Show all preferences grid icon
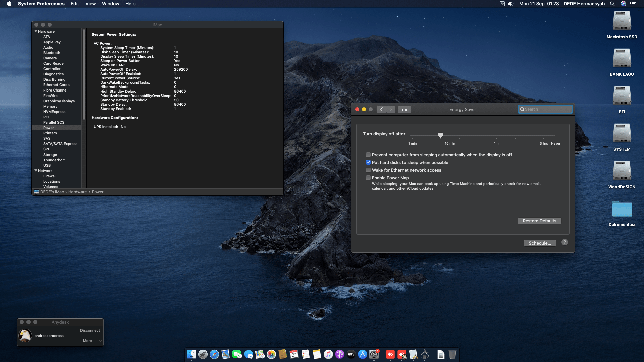The width and height of the screenshot is (644, 362). 404,109
